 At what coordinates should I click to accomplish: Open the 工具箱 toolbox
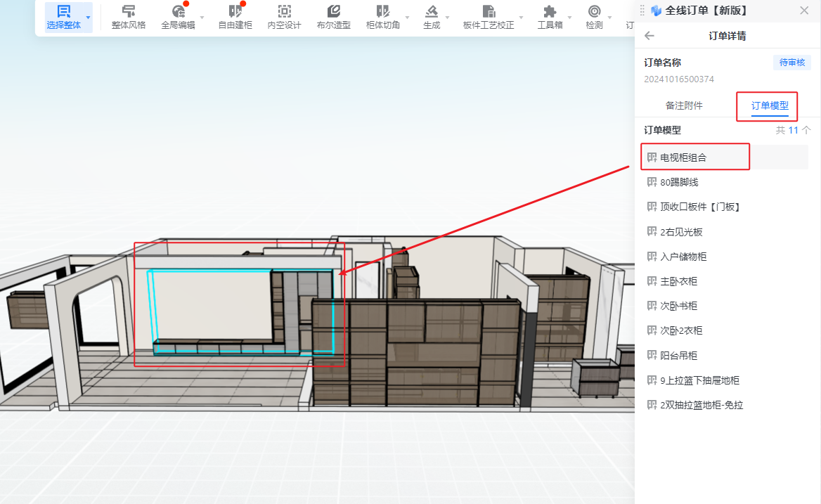point(550,17)
